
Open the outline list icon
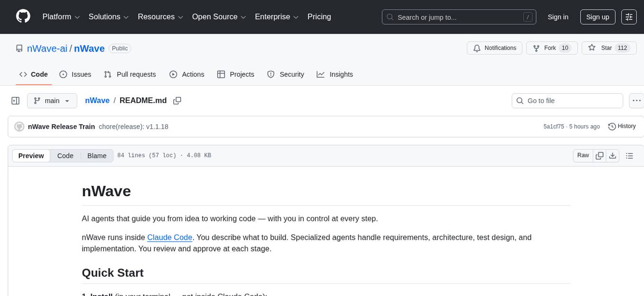629,156
